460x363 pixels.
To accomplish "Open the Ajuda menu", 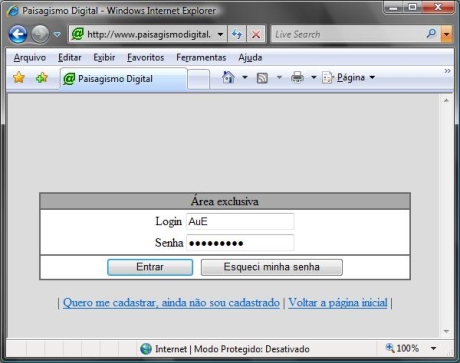I will point(250,57).
